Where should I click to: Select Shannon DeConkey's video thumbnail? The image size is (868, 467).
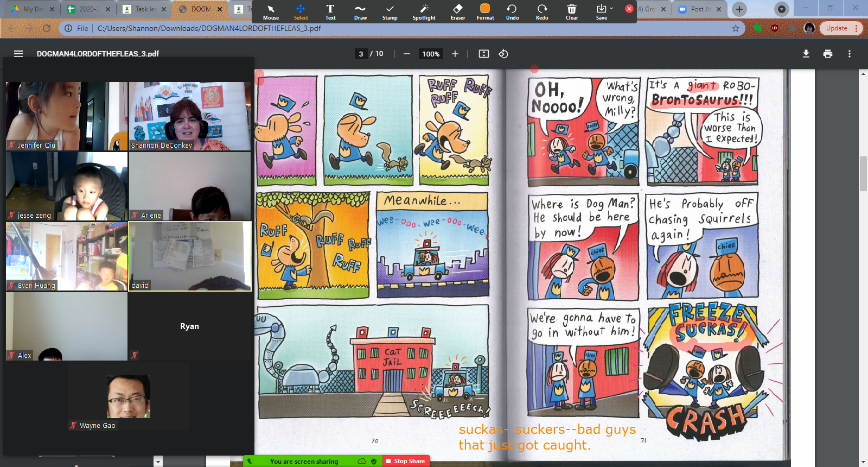click(190, 116)
